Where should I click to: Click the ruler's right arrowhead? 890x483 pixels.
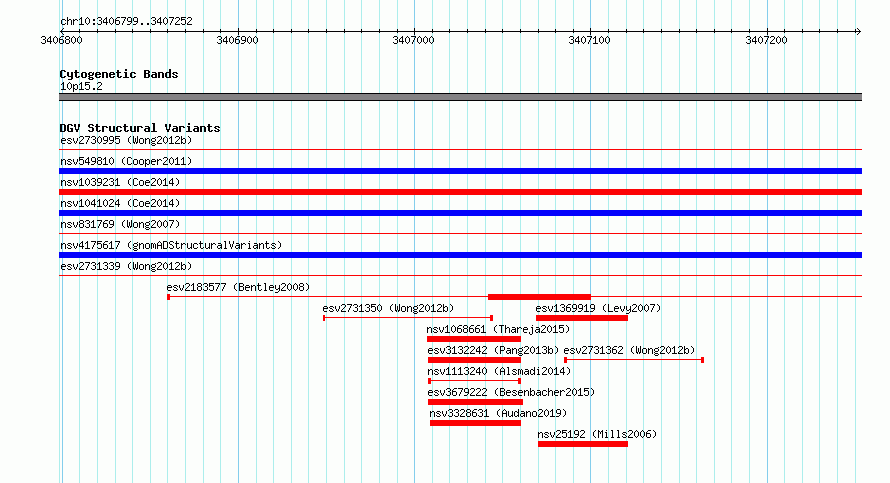(859, 32)
